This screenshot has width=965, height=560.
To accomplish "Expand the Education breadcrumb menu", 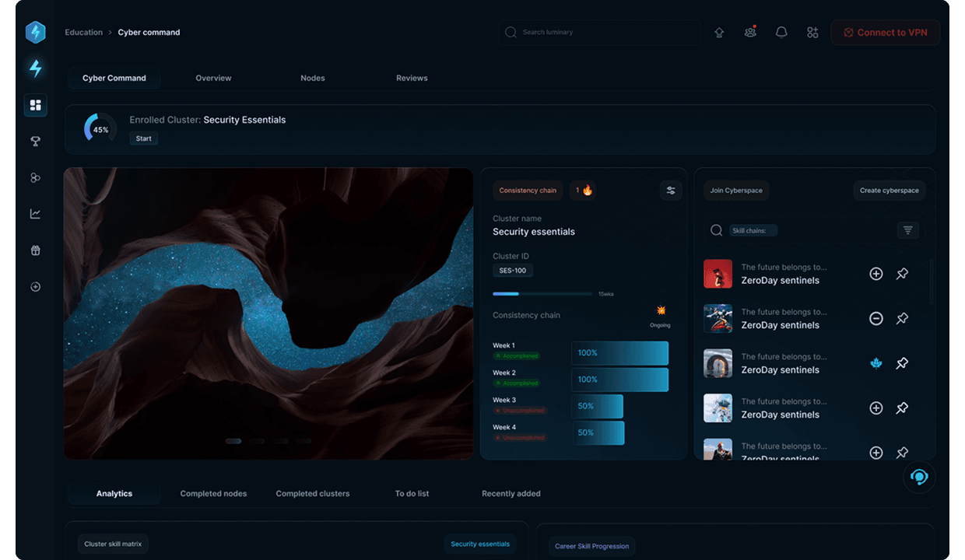I will pyautogui.click(x=83, y=32).
